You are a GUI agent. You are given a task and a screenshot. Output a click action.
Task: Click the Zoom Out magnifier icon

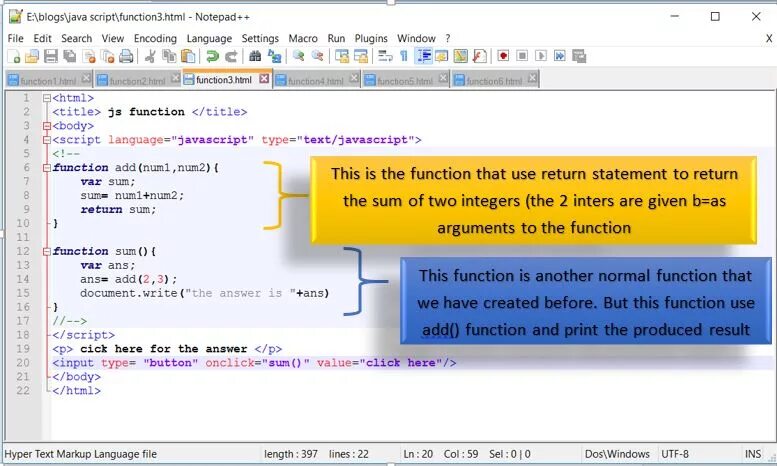pyautogui.click(x=317, y=57)
